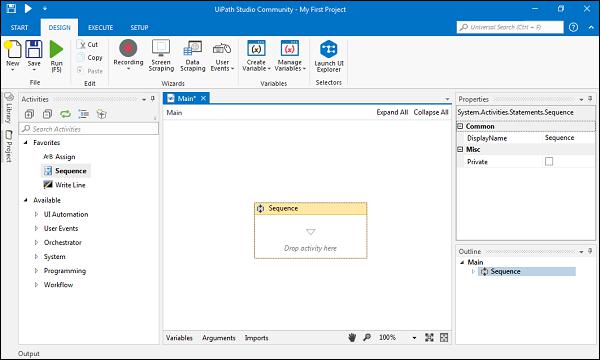Copy the selected activity
This screenshot has height=360, width=600.
[90, 57]
